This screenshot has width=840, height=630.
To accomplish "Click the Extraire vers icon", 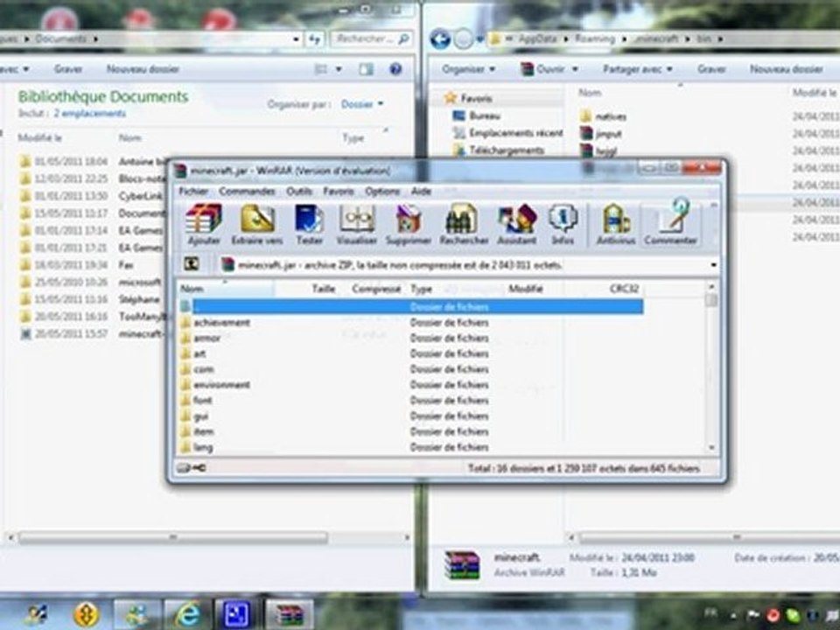I will click(257, 225).
